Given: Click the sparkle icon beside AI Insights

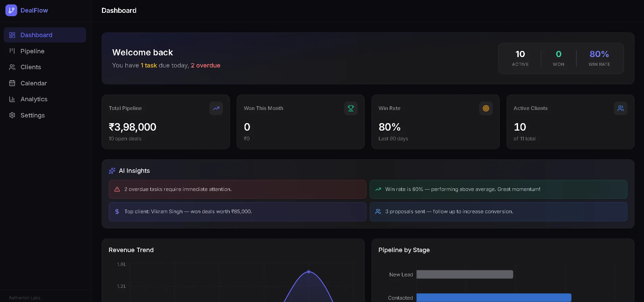Looking at the screenshot, I should [x=112, y=171].
